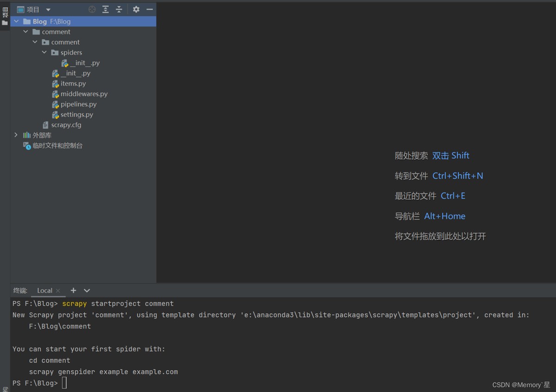Select items.py file

coord(73,83)
